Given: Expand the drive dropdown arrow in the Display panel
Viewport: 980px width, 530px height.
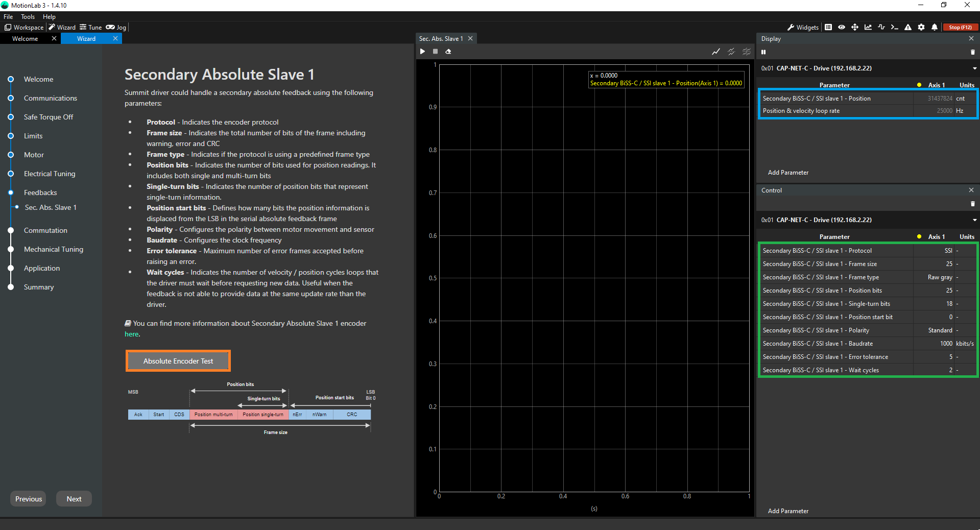Looking at the screenshot, I should tap(974, 68).
